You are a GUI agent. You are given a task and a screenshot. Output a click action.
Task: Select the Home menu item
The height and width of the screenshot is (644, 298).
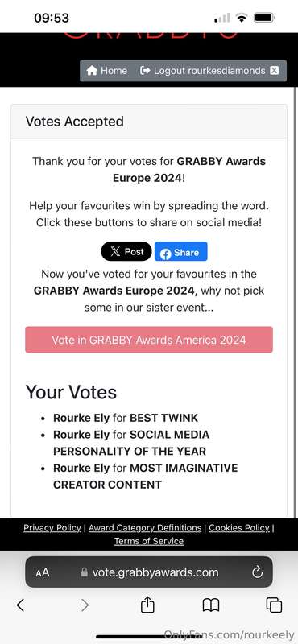pos(107,71)
